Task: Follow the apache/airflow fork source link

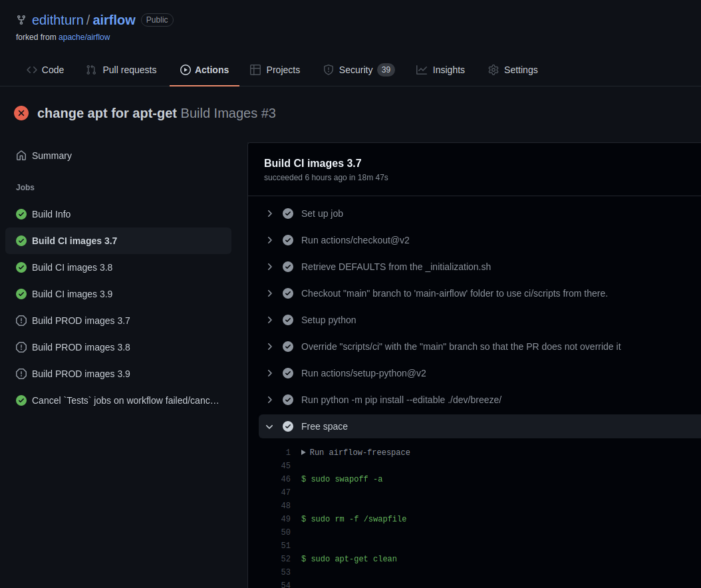Action: [x=84, y=37]
